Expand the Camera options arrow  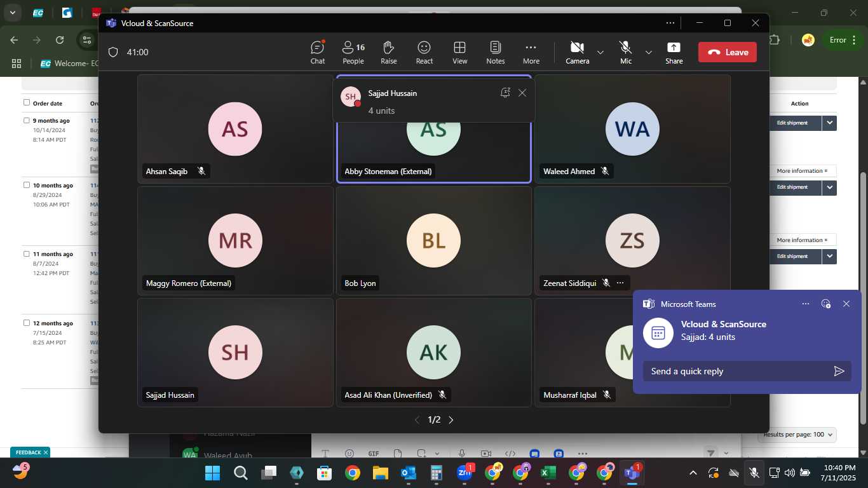point(600,52)
